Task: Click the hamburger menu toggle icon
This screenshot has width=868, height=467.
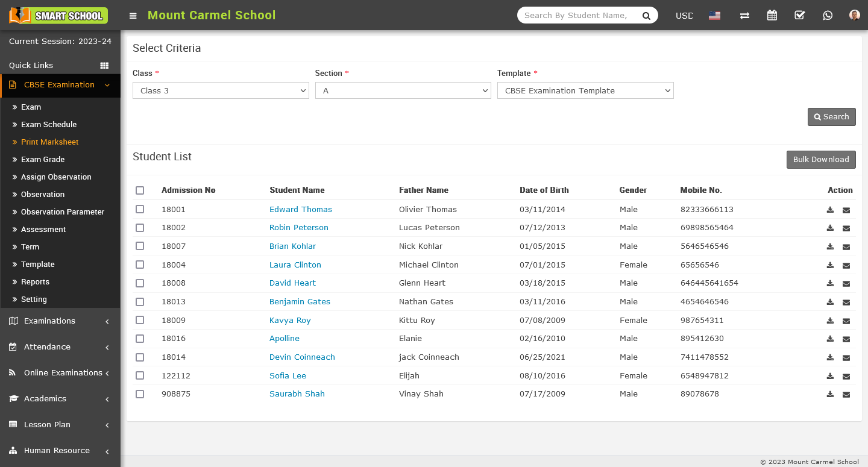Action: 133,16
